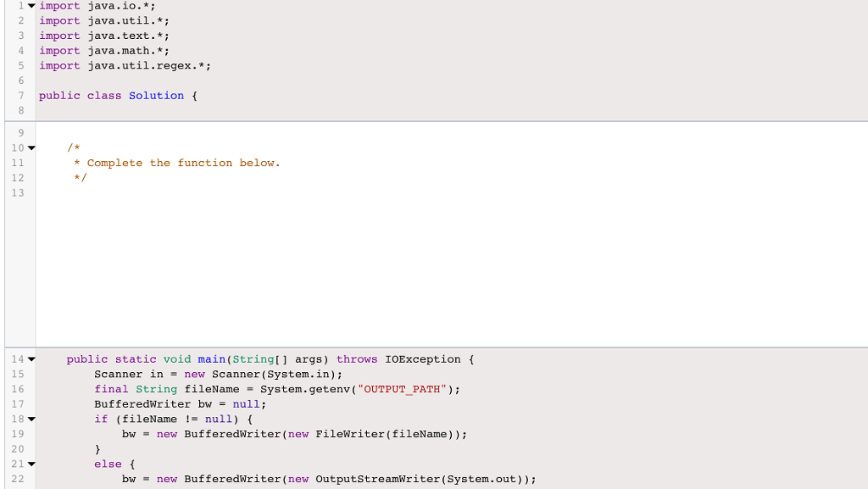Viewport: 868px width, 489px height.
Task: Click line number 20 in the gutter
Action: (18, 448)
